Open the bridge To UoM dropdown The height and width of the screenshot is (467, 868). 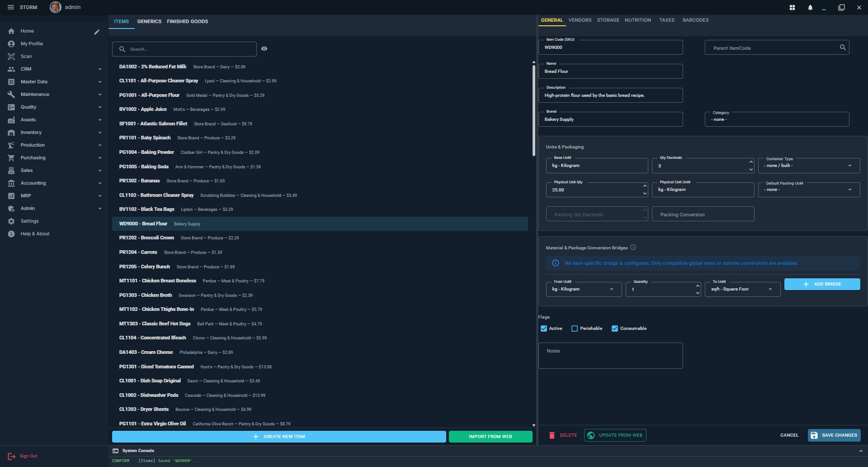point(742,289)
